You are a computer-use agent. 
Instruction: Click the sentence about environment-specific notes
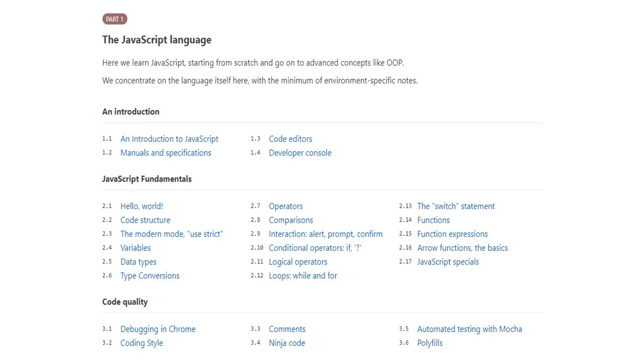(260, 80)
